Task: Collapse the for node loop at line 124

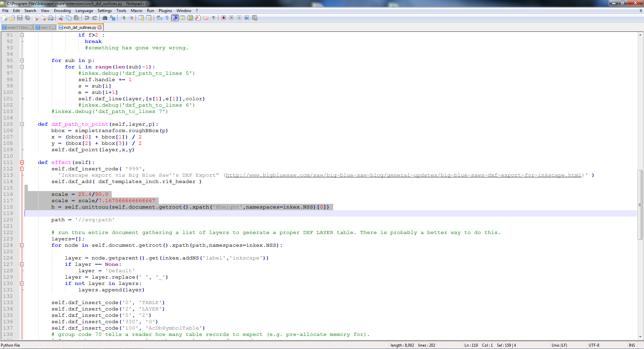Action: 22,245
